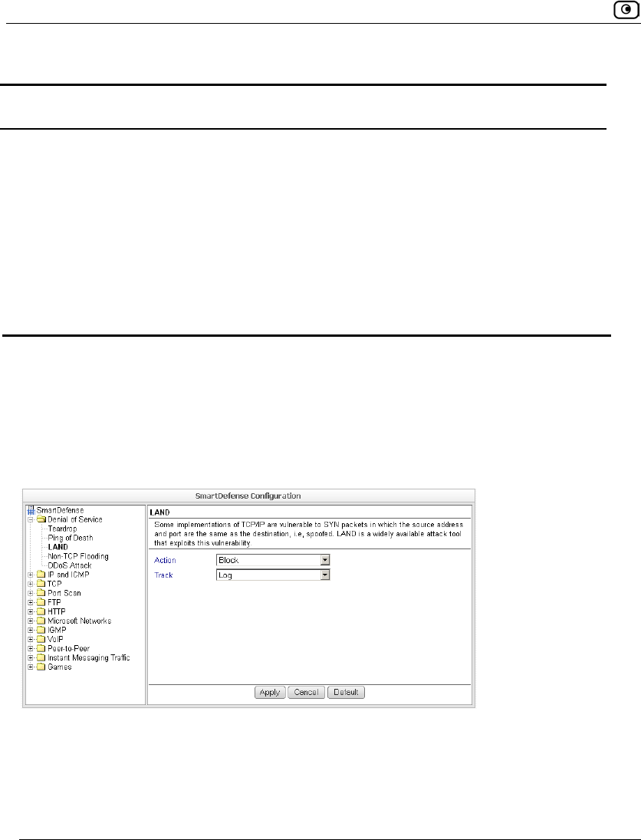The height and width of the screenshot is (840, 641).
Task: Open the Track dropdown set to Log
Action: [273, 575]
